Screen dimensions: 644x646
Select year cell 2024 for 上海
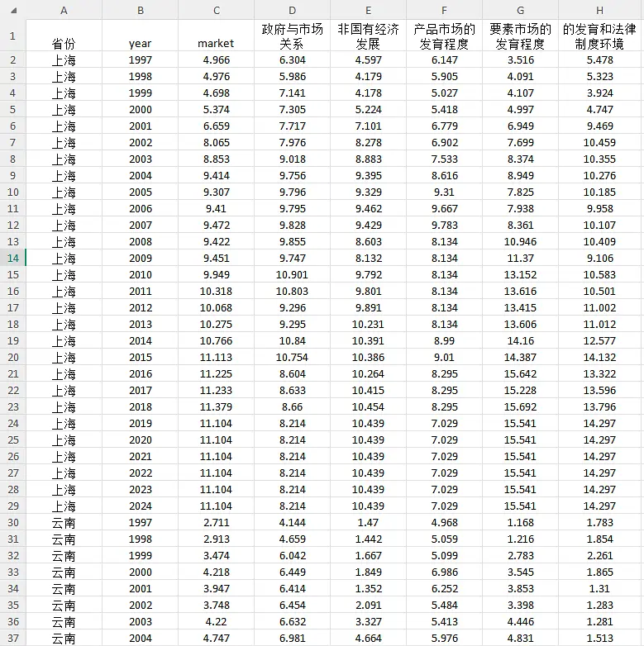click(141, 506)
